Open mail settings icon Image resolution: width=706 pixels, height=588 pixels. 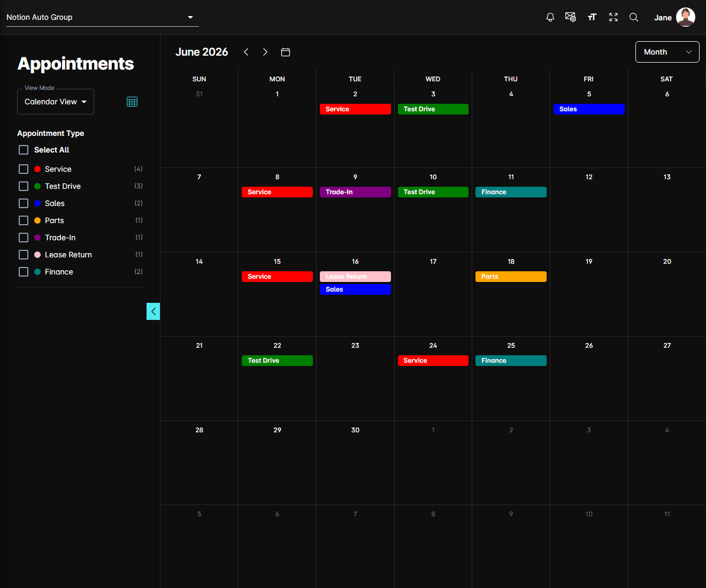(571, 17)
